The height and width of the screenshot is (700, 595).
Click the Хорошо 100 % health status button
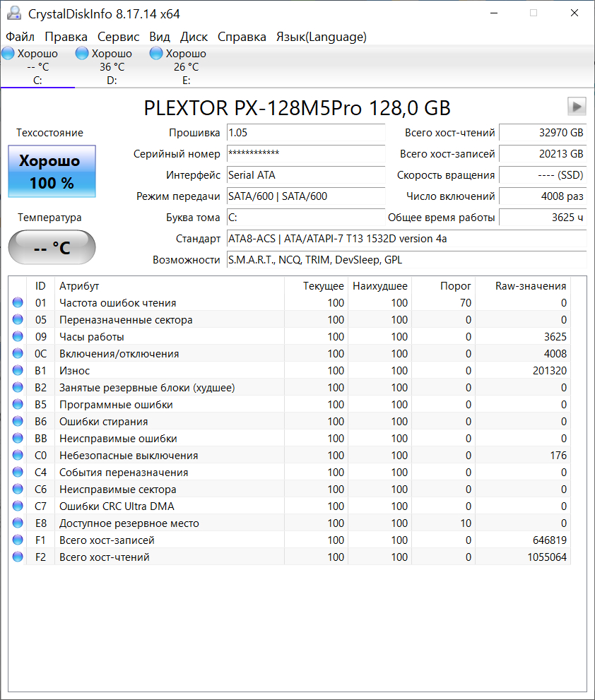click(52, 172)
